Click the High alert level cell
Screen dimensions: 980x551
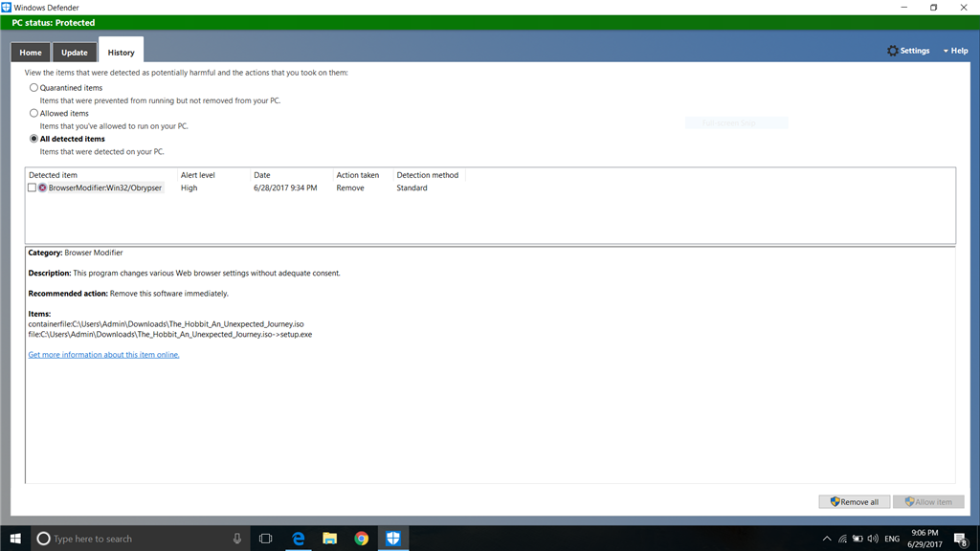point(189,187)
